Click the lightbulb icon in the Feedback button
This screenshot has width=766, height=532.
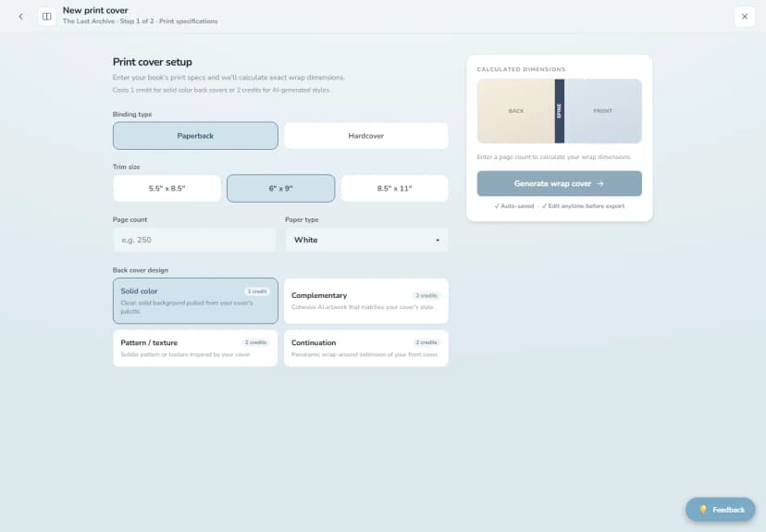[703, 510]
